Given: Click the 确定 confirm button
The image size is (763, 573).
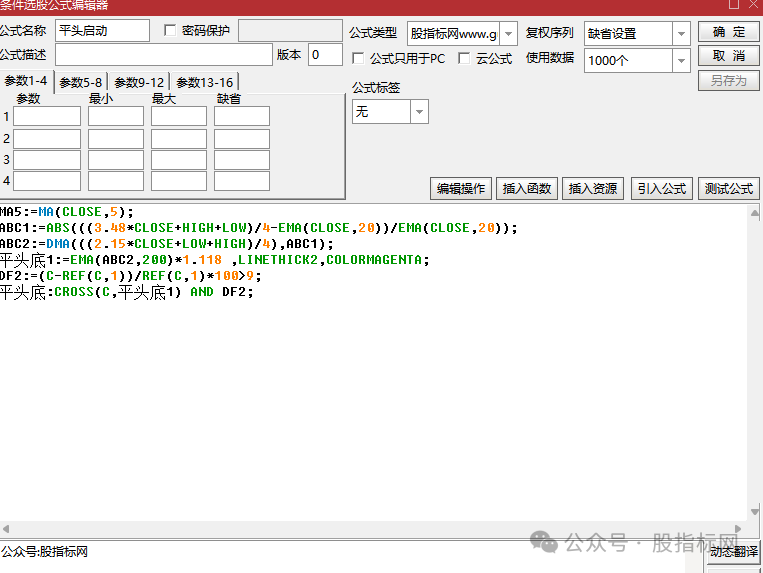Looking at the screenshot, I should pos(728,32).
